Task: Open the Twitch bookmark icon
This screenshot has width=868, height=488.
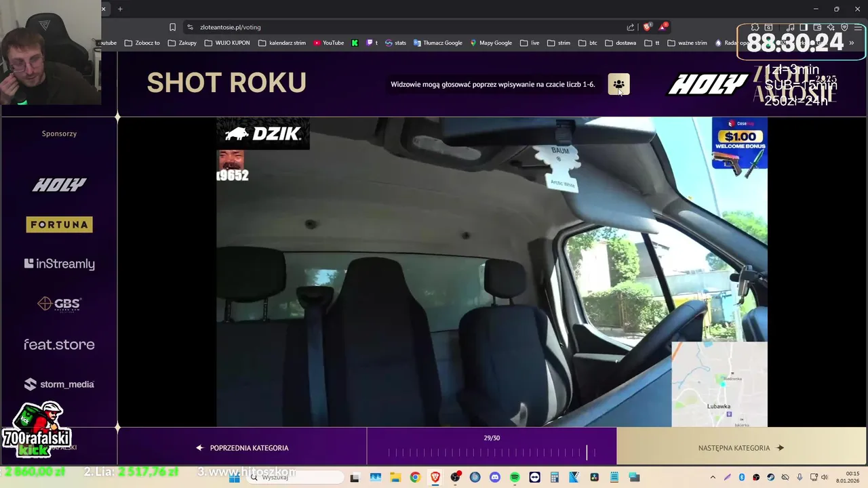Action: 372,43
